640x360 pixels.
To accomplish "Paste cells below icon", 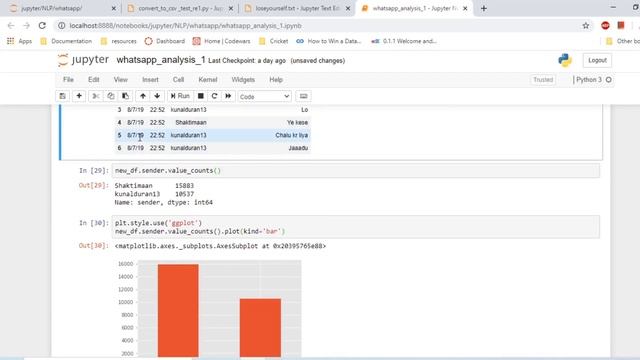I will pos(125,96).
